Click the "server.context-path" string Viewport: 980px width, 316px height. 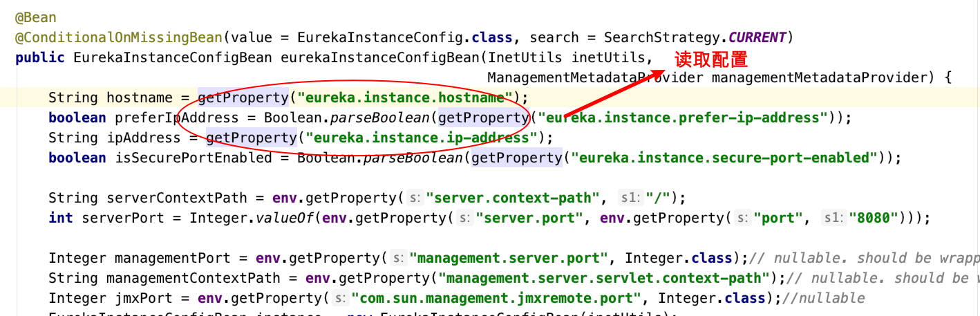click(513, 198)
